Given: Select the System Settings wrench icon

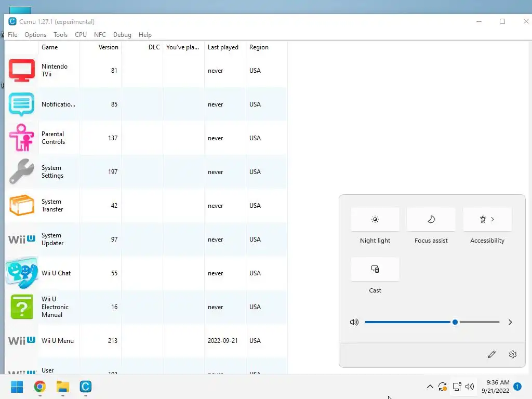Looking at the screenshot, I should click(x=22, y=171).
